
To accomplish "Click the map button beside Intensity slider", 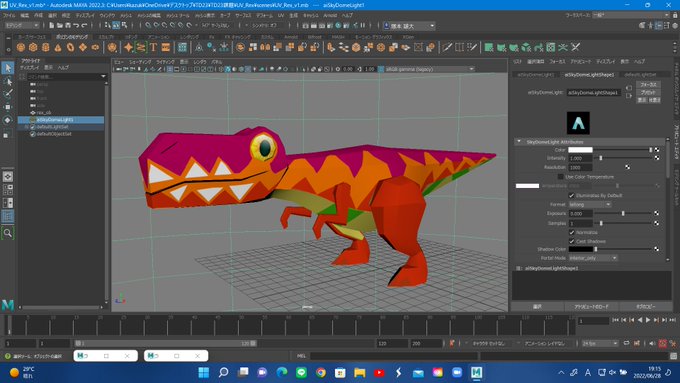I will tap(657, 158).
